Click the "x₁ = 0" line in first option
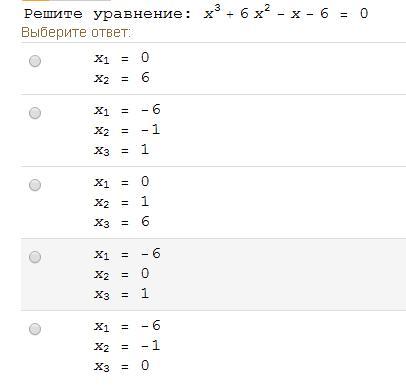This screenshot has width=406, height=391. [122, 58]
